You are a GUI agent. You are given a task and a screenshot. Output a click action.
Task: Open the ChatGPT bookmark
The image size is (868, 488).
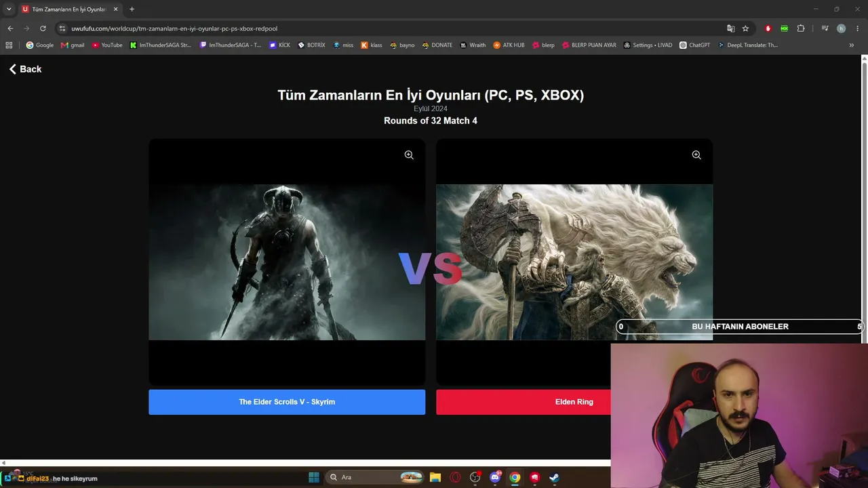tap(695, 45)
